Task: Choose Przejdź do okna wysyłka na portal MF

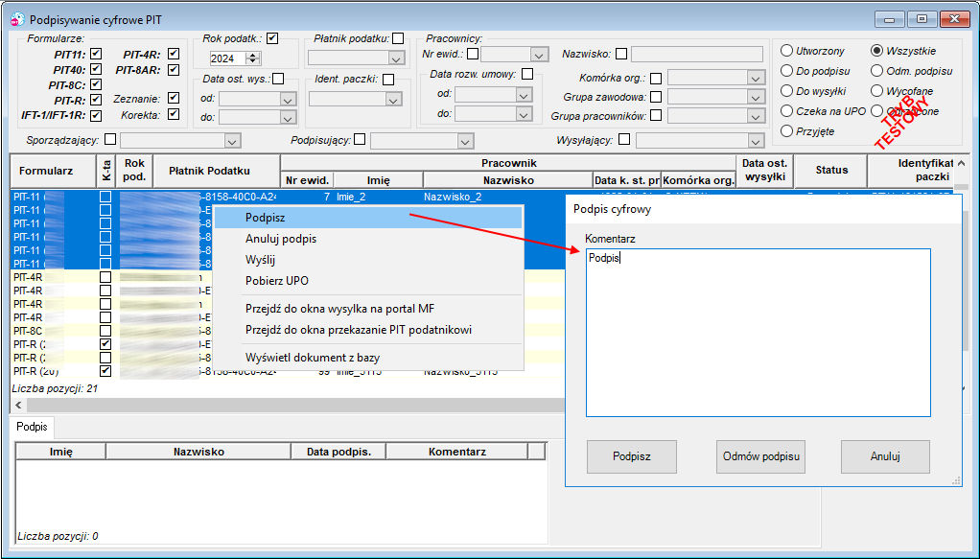Action: click(x=367, y=308)
